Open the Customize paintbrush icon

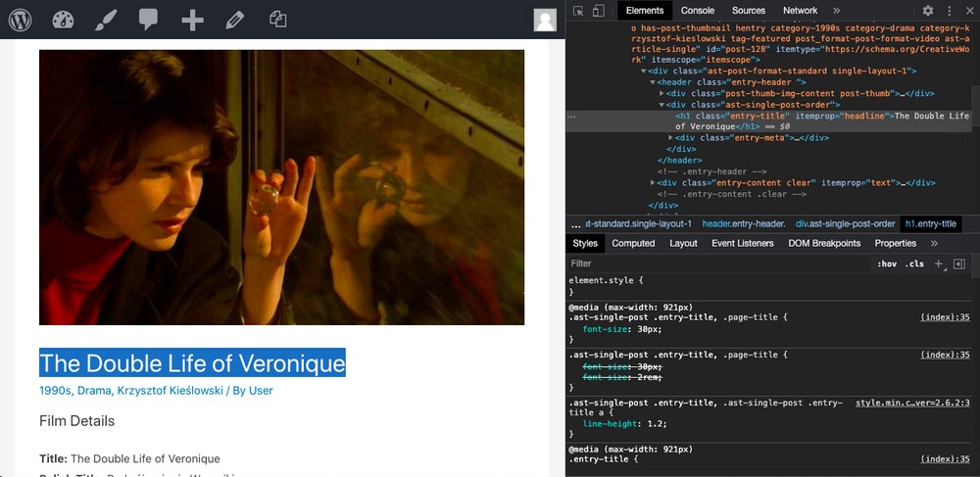pos(106,20)
